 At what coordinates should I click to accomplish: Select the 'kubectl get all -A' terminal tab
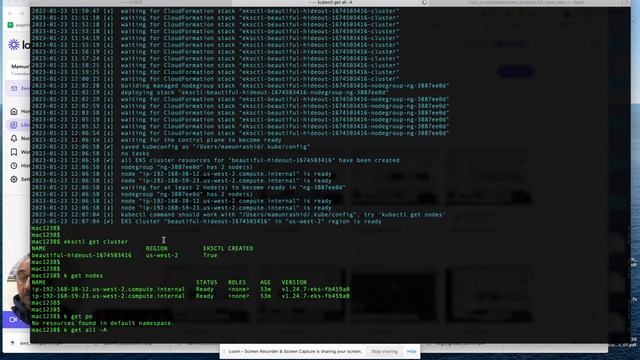coord(330,3)
